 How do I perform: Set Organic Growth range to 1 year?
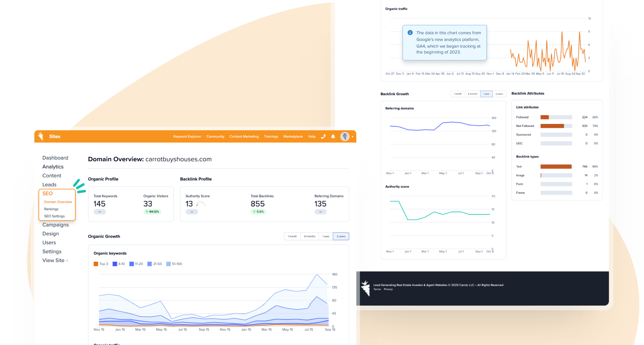click(326, 236)
